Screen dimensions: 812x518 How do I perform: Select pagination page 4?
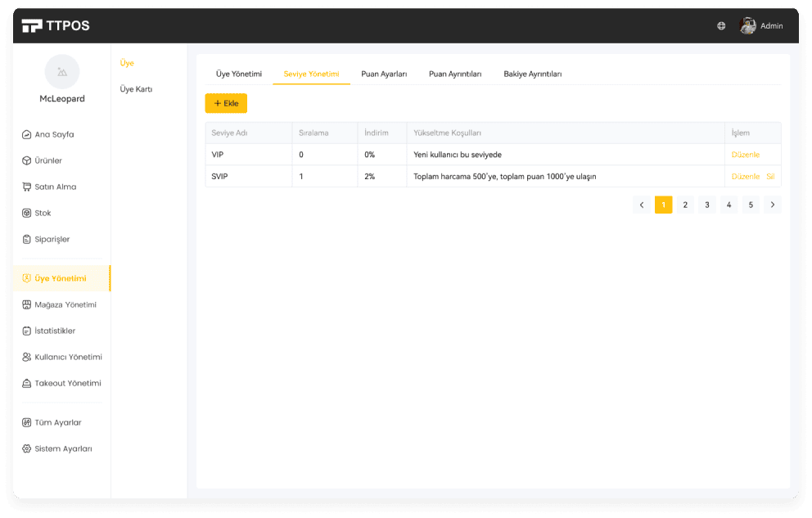(x=729, y=205)
